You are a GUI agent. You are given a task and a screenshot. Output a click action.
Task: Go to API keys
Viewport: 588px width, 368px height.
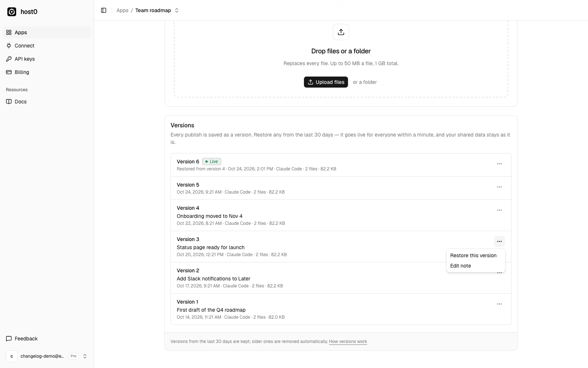coord(47,59)
